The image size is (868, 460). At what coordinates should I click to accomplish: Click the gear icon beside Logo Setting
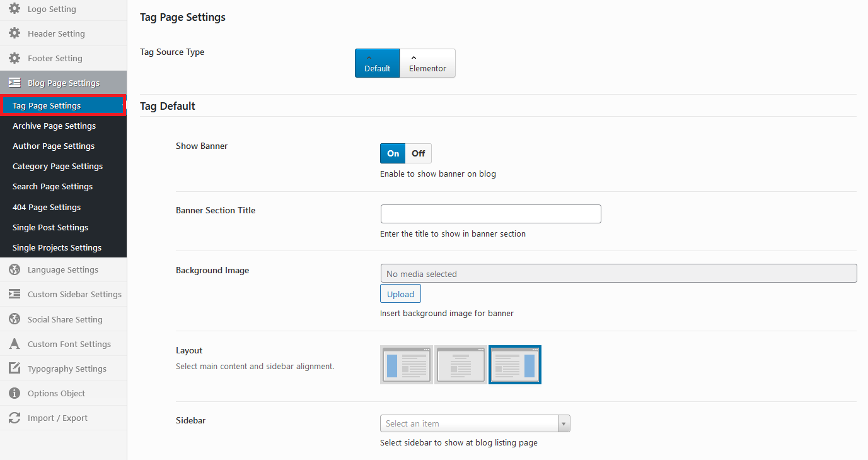(x=14, y=9)
